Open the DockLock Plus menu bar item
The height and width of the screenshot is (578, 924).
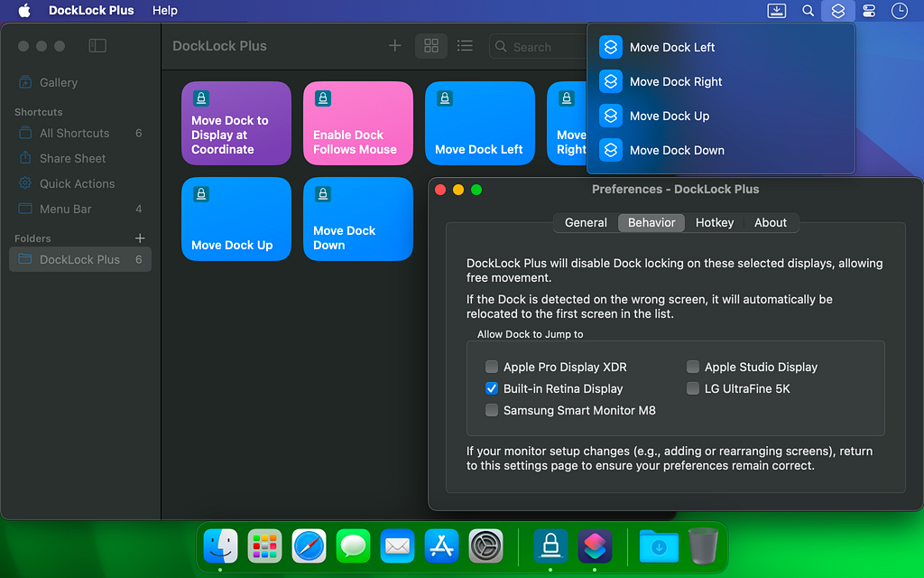[x=91, y=11]
